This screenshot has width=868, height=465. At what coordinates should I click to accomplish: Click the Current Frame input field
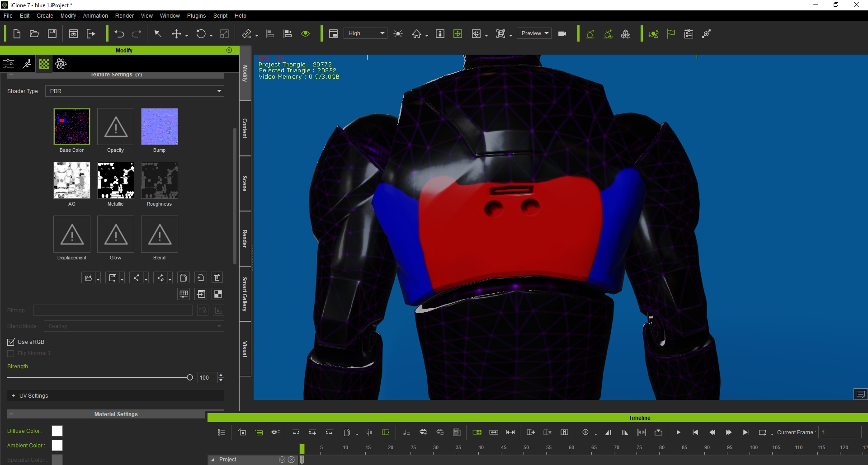(840, 432)
